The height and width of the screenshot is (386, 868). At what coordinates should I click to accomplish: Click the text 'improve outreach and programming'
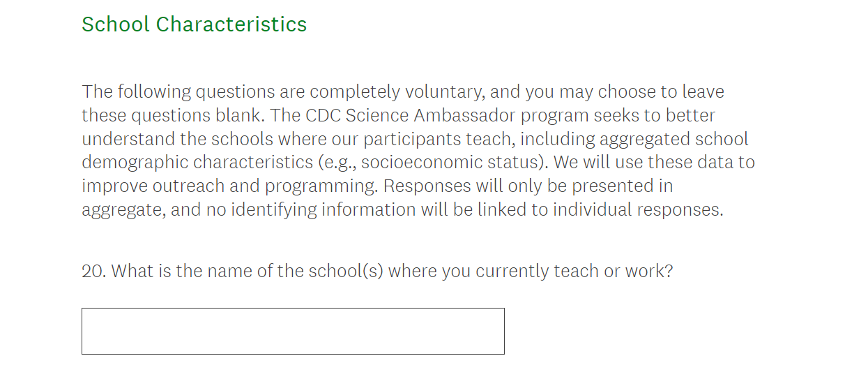click(x=230, y=186)
